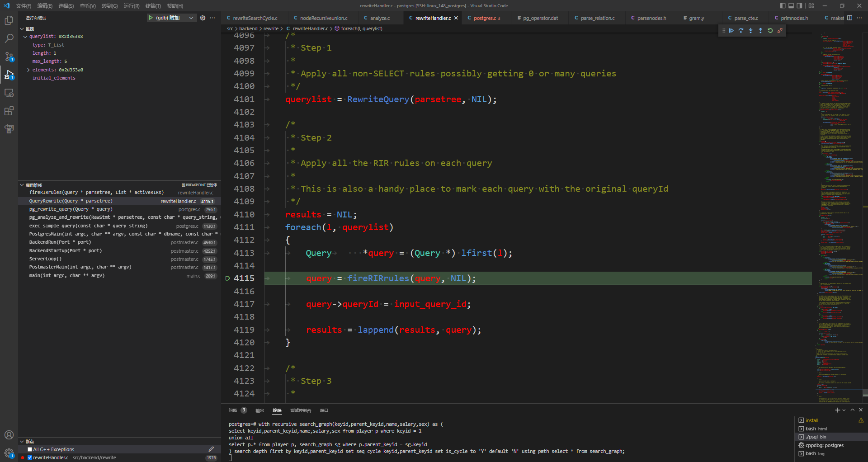Click the debug Step Into button
The image size is (868, 462).
coord(750,31)
